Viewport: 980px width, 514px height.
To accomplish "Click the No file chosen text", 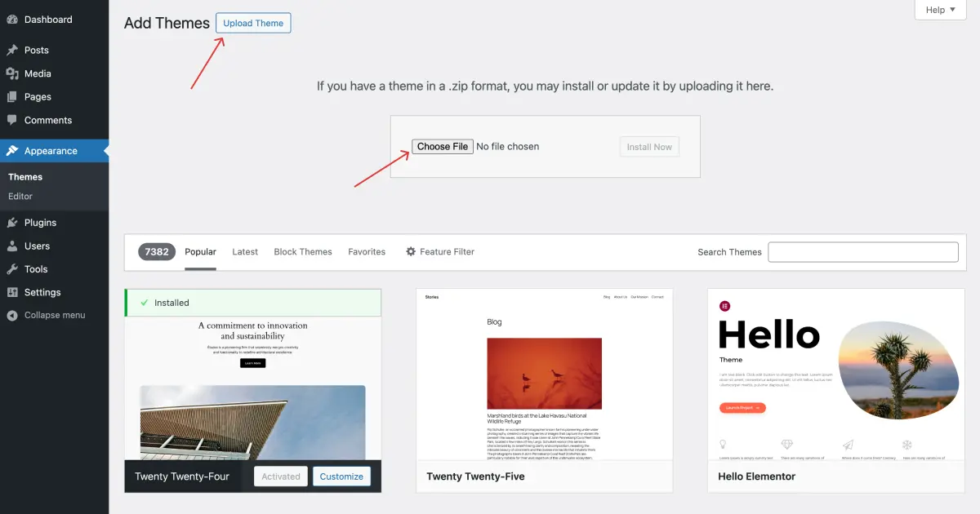I will pos(508,147).
